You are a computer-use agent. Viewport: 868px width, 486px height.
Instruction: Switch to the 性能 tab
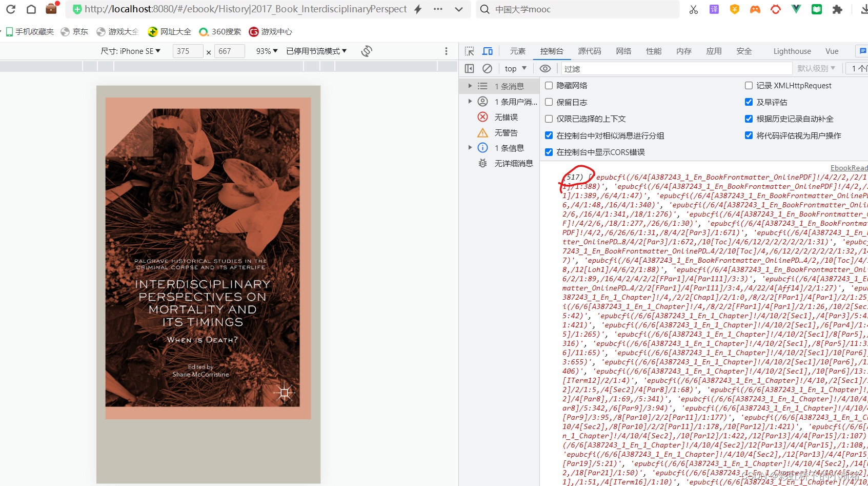(654, 51)
